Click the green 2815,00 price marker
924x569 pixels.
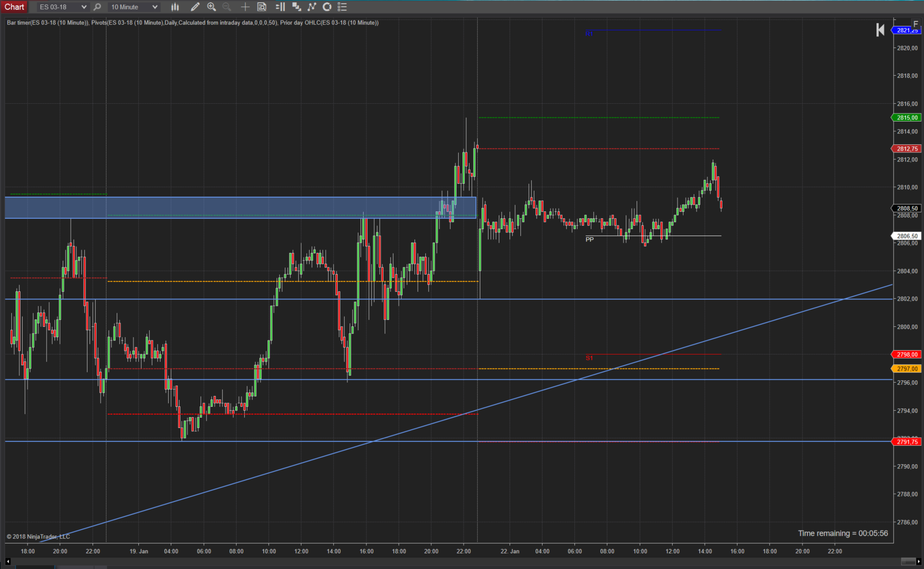click(906, 117)
